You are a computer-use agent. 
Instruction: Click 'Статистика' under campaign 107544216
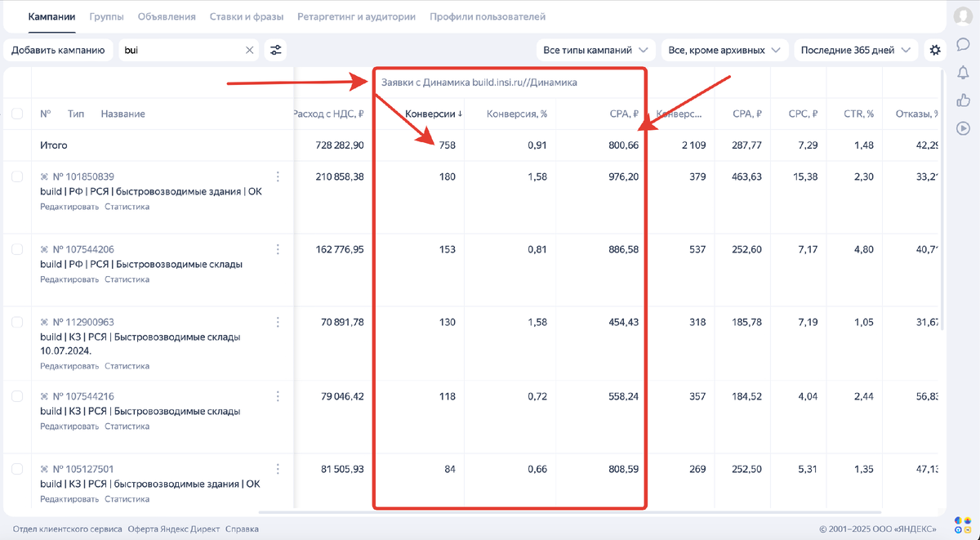127,426
